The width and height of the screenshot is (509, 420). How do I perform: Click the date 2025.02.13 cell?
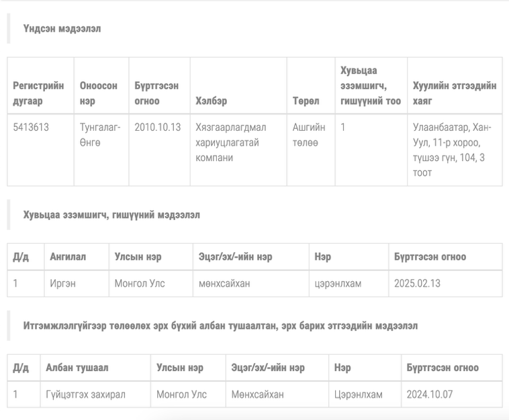pyautogui.click(x=417, y=283)
